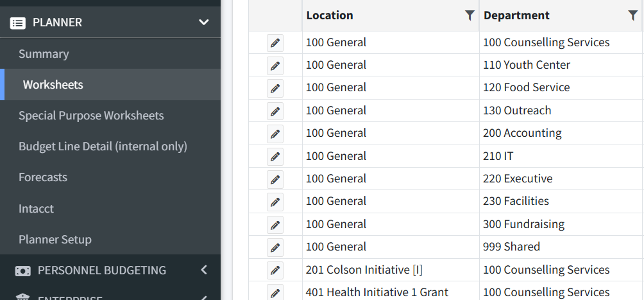Edit the 300 Fundraising row
Screen dimensions: 644x300
point(275,225)
